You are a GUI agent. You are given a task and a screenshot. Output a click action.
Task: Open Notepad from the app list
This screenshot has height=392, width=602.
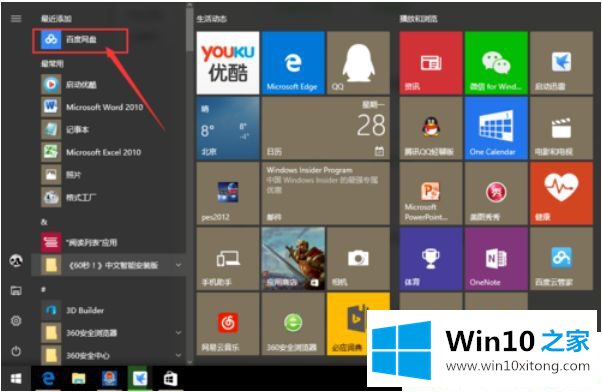coord(108,129)
